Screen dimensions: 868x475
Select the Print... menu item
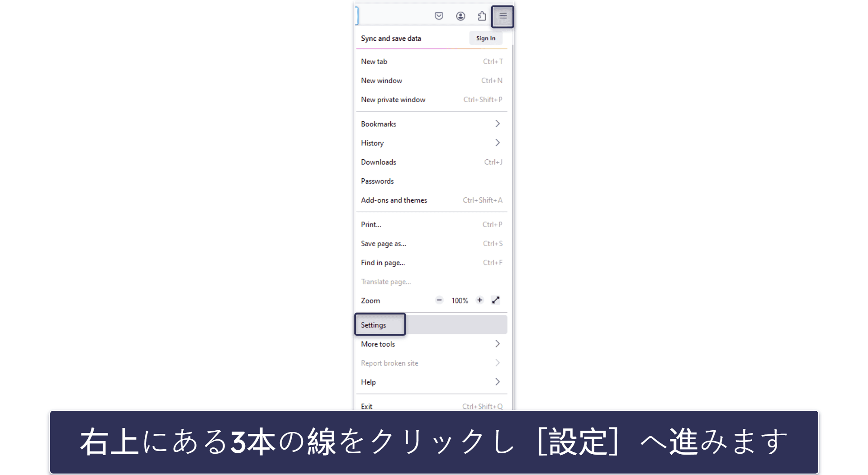432,224
